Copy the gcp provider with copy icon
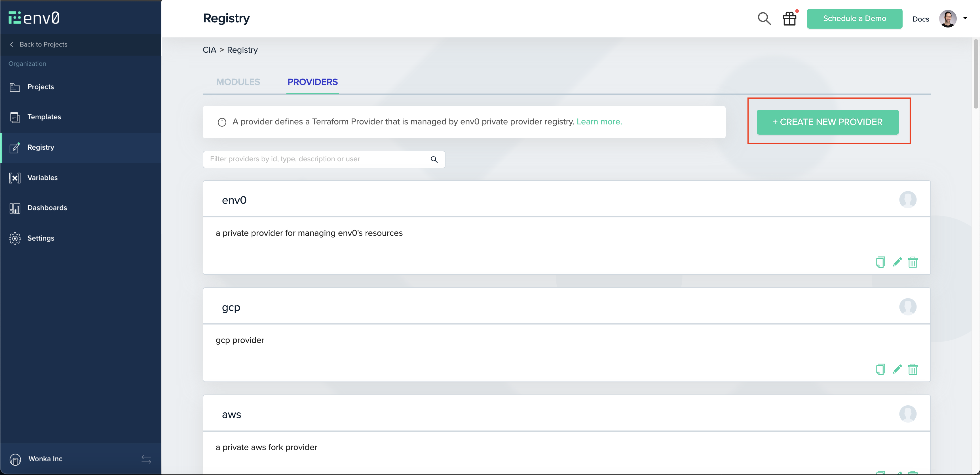 pyautogui.click(x=880, y=369)
